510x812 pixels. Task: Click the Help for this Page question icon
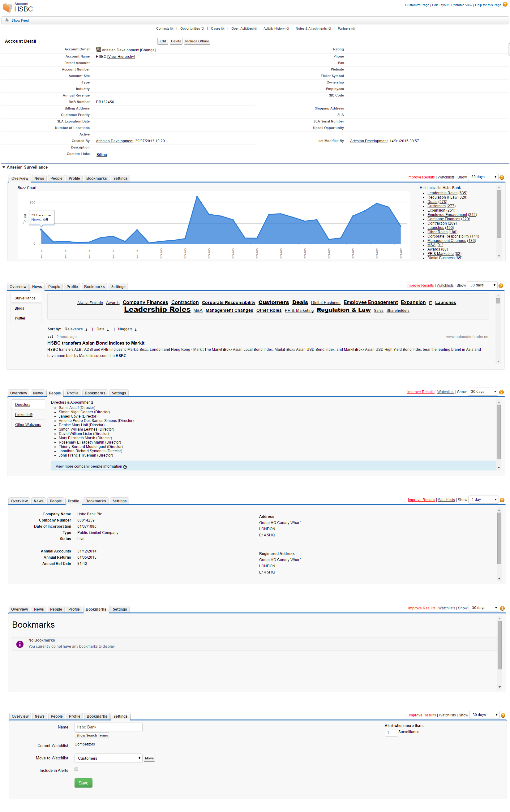point(505,5)
